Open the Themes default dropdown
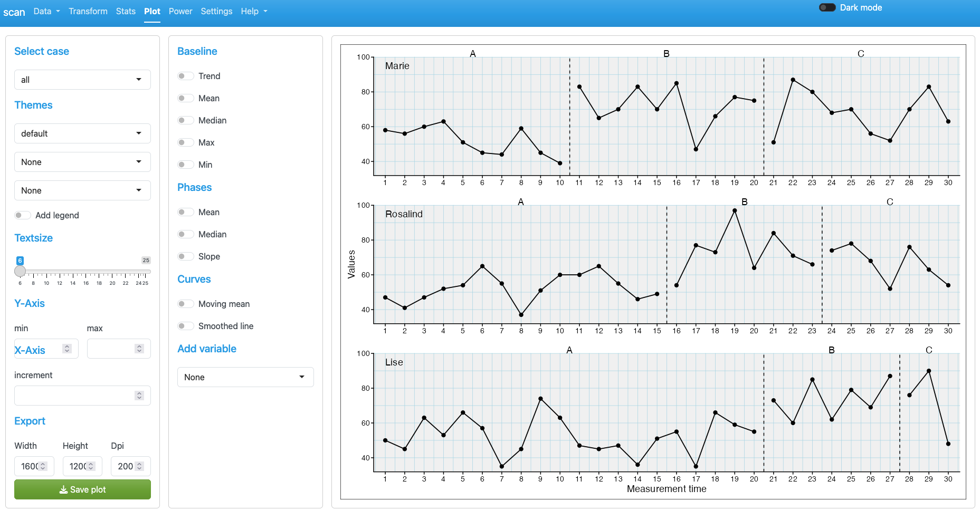This screenshot has height=510, width=980. [82, 133]
